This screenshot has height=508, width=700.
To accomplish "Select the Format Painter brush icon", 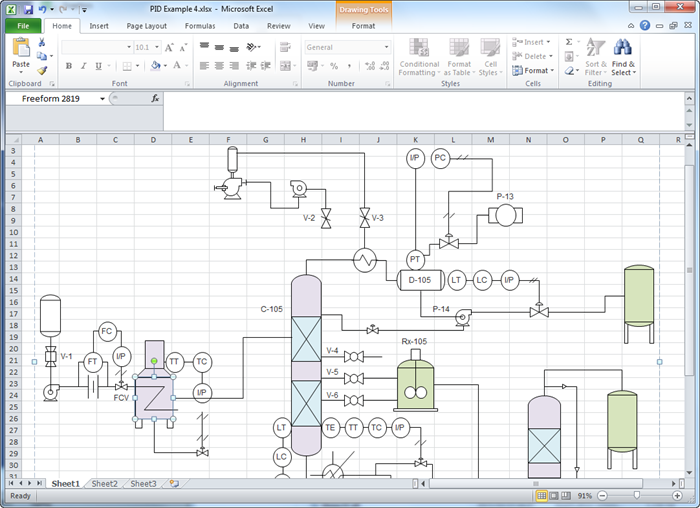I will 42,70.
